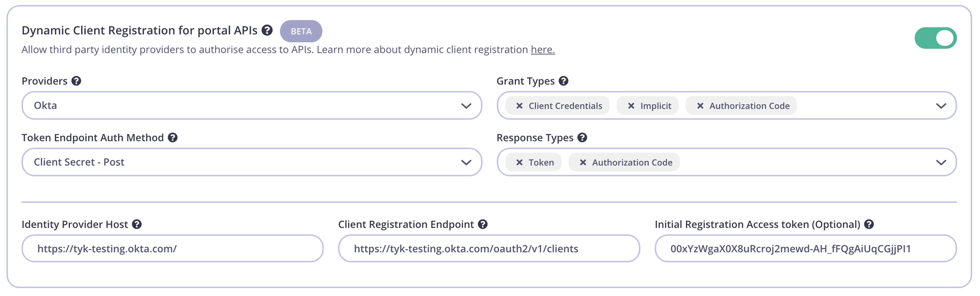Click the Identity Provider Host input field

[172, 249]
